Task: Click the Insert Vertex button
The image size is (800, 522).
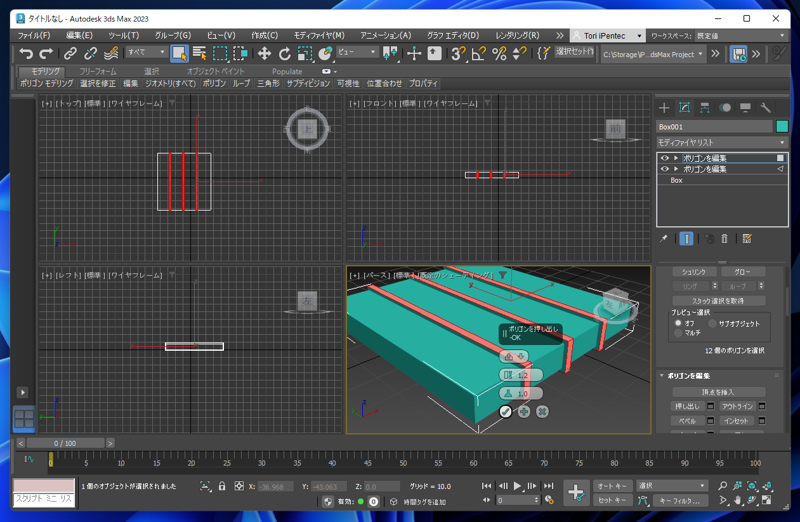Action: click(x=718, y=392)
